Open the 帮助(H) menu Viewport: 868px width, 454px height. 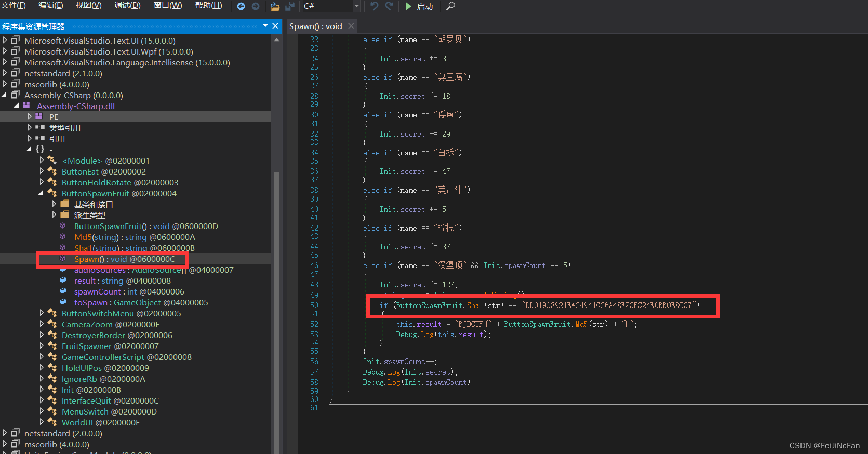(209, 5)
